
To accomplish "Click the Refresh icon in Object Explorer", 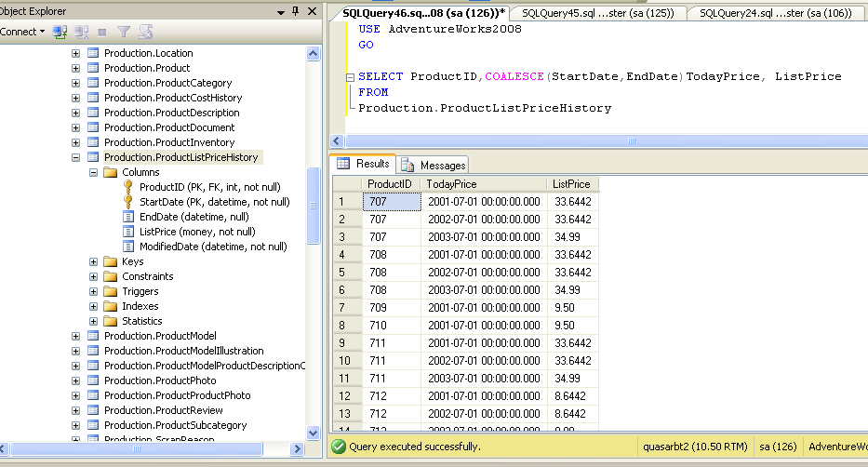I will 145,32.
